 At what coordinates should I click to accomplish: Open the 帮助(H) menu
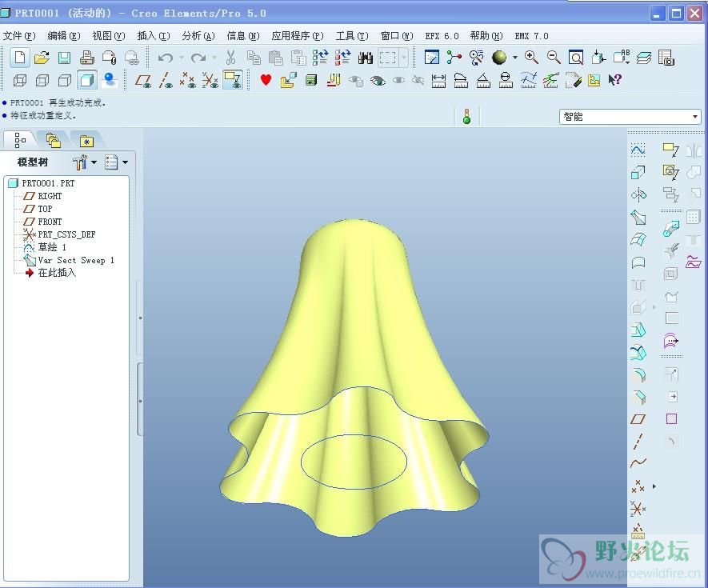click(486, 36)
